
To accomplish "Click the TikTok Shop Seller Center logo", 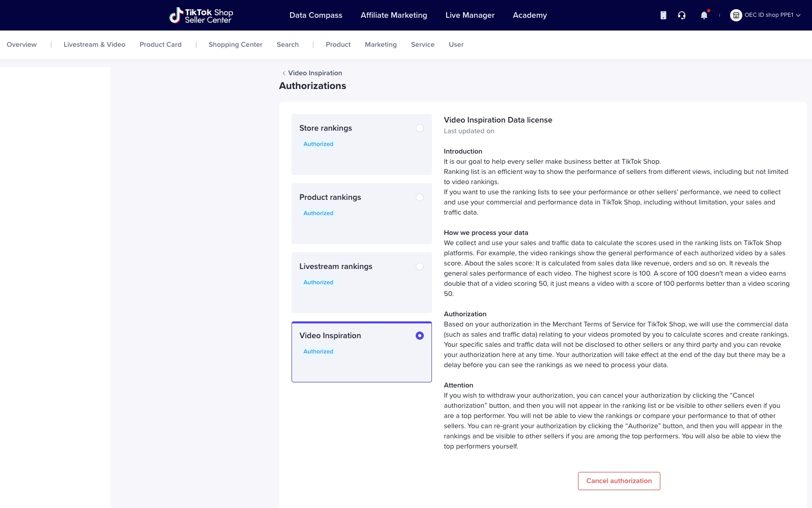I will (201, 15).
